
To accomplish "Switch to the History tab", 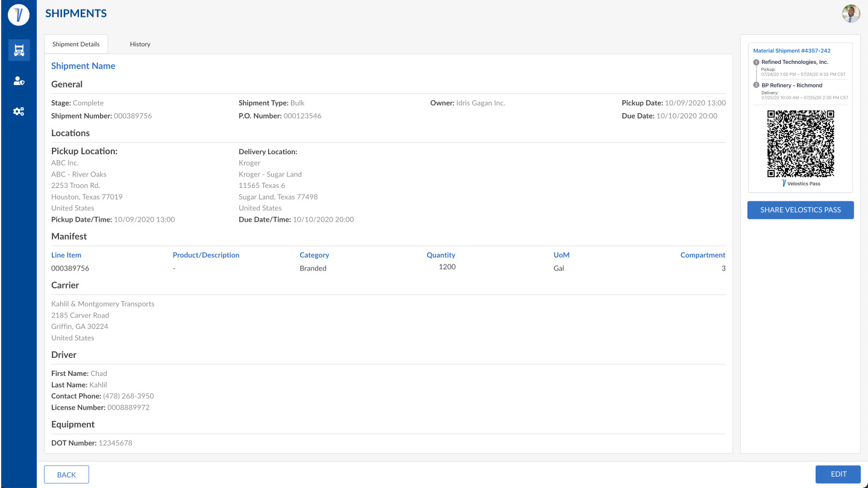I will 140,44.
